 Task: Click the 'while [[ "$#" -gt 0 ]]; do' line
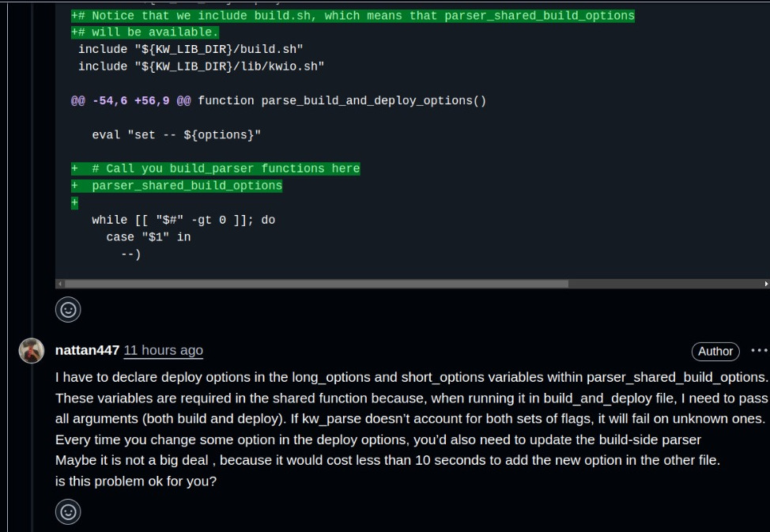(x=183, y=220)
